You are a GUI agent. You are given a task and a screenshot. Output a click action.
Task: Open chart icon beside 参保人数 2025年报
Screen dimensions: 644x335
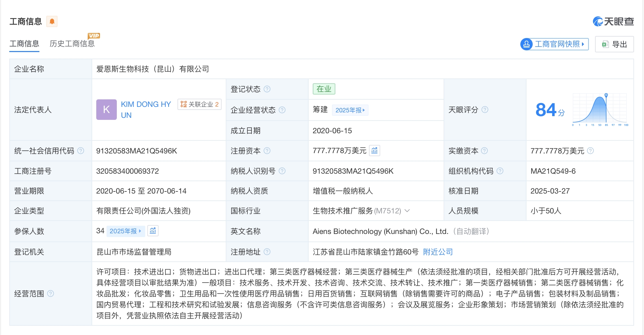click(x=153, y=231)
